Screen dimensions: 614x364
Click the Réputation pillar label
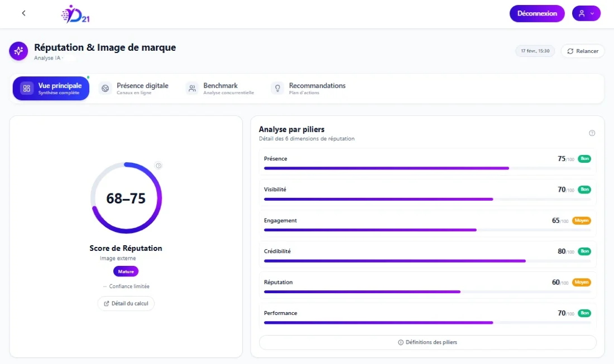coord(278,282)
